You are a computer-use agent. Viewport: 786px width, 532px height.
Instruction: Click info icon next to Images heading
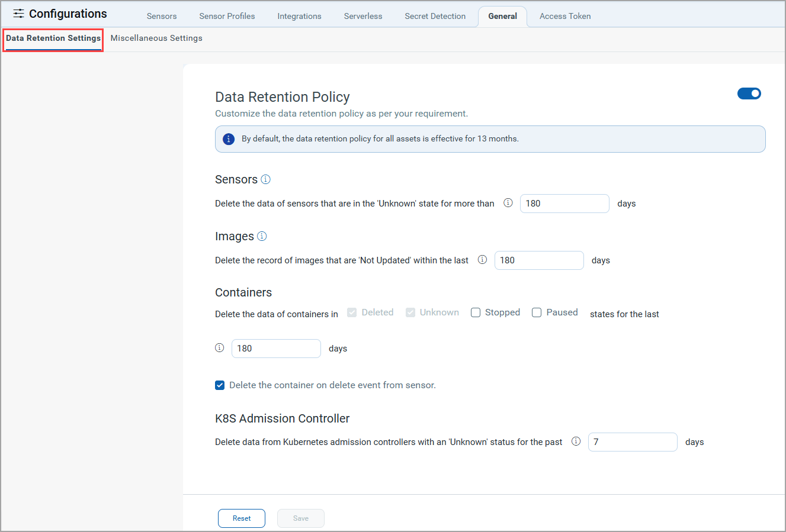pyautogui.click(x=262, y=236)
